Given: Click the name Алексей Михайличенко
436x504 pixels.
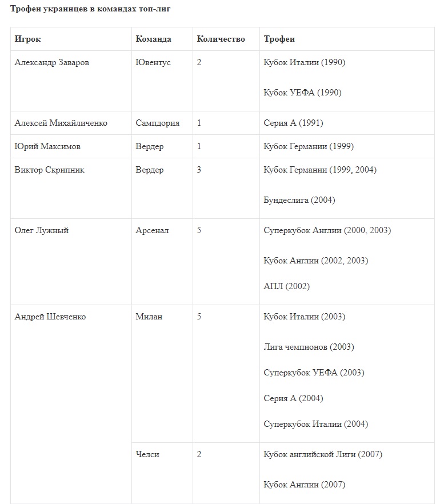Looking at the screenshot, I should pyautogui.click(x=61, y=123).
